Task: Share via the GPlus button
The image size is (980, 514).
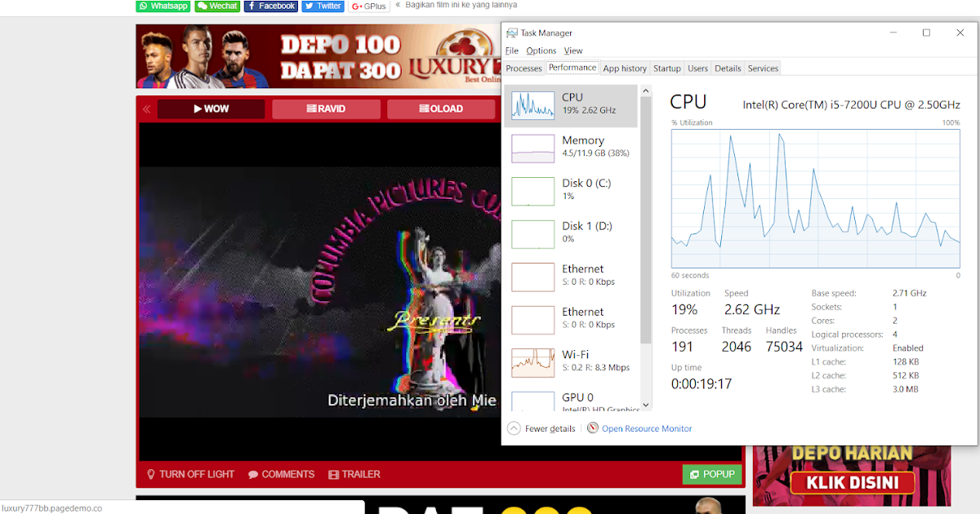Action: (369, 6)
